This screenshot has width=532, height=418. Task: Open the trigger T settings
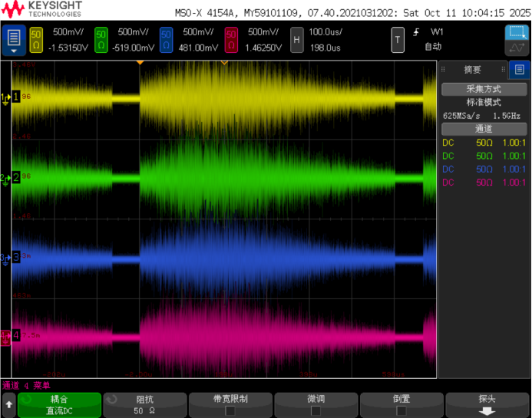(397, 40)
